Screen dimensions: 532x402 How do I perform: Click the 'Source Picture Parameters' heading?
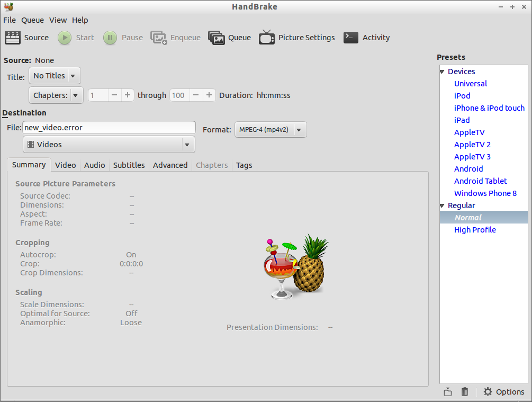point(65,184)
